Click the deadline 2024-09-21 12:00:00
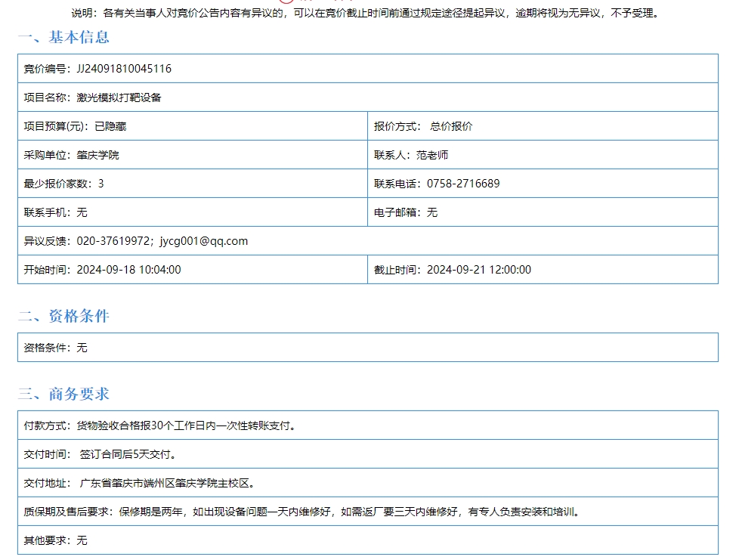Viewport: 739px width, 560px height. 478,270
